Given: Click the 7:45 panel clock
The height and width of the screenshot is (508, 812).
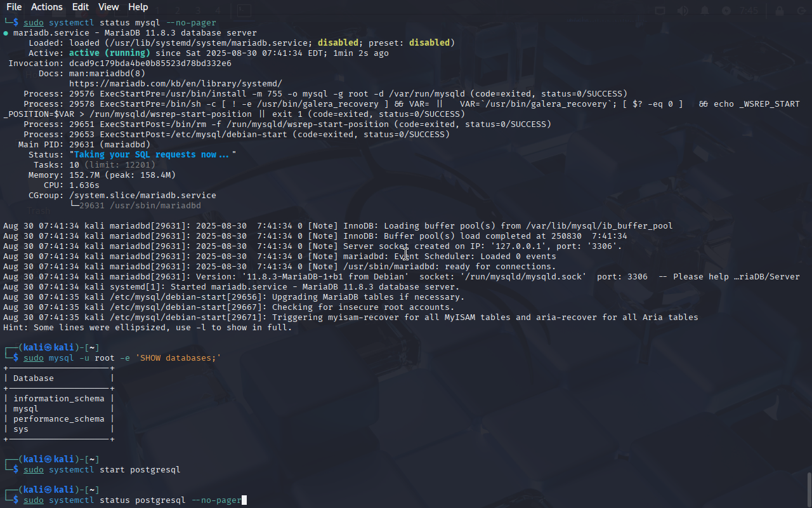Looking at the screenshot, I should [x=749, y=11].
